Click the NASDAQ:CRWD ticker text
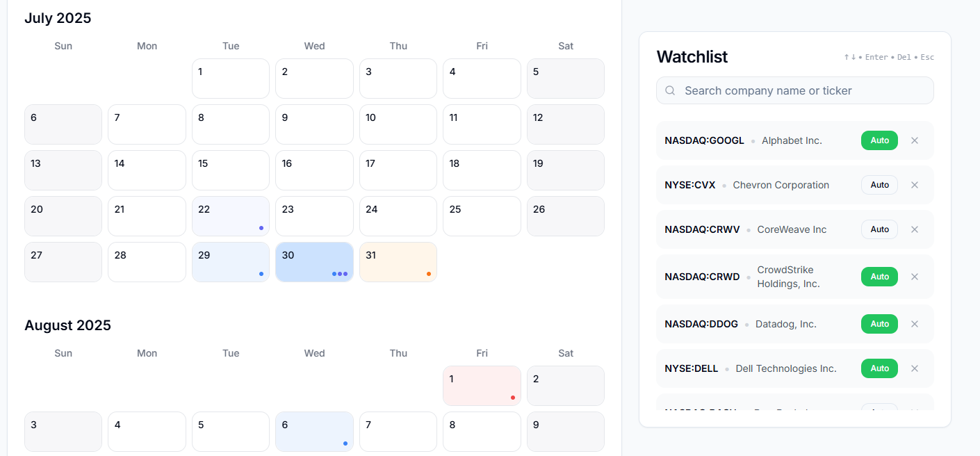The width and height of the screenshot is (980, 456). pyautogui.click(x=702, y=277)
